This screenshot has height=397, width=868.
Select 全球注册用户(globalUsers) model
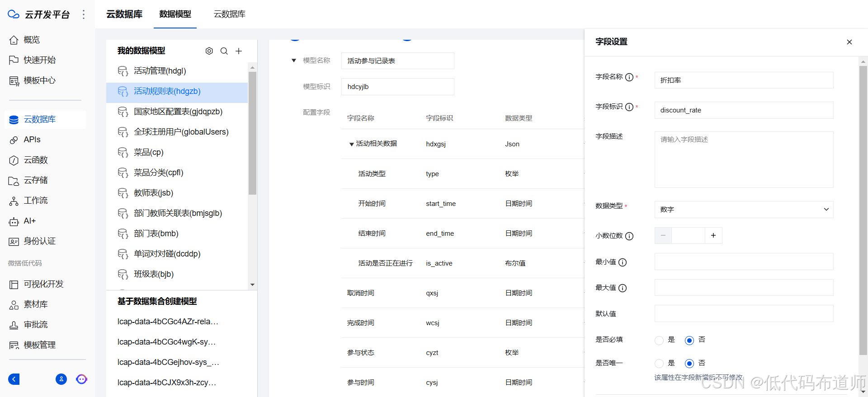177,132
